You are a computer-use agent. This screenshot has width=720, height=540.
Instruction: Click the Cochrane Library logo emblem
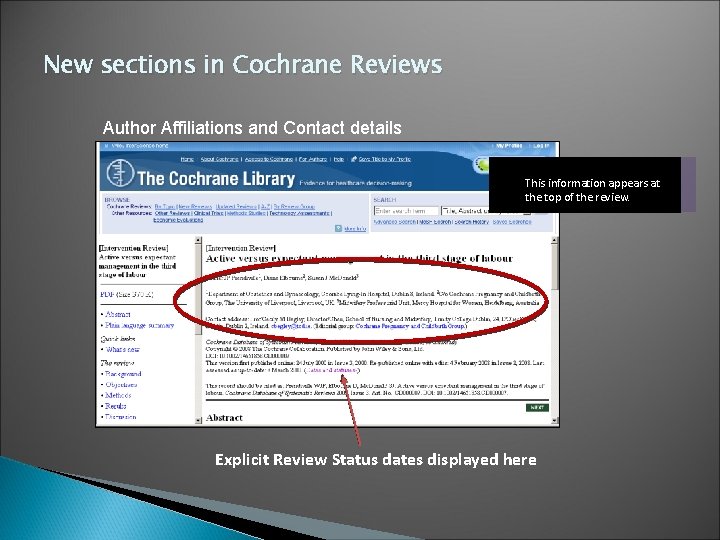click(x=120, y=174)
